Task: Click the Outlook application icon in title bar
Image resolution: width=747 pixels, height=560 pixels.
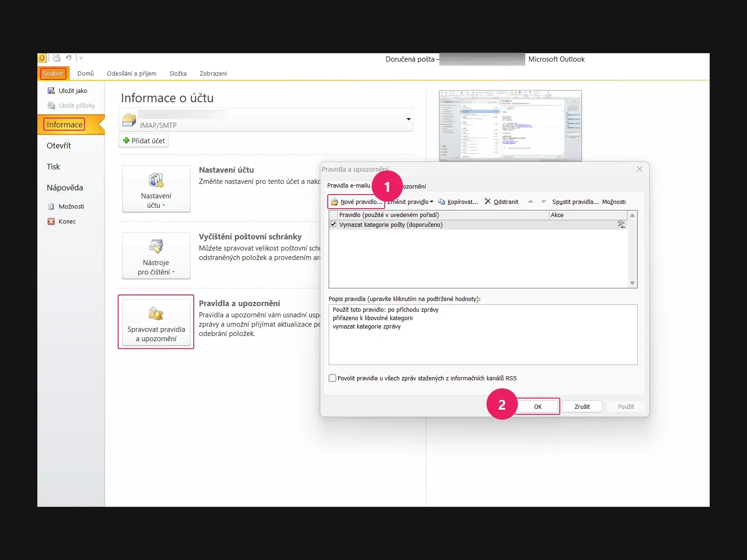Action: [x=42, y=58]
